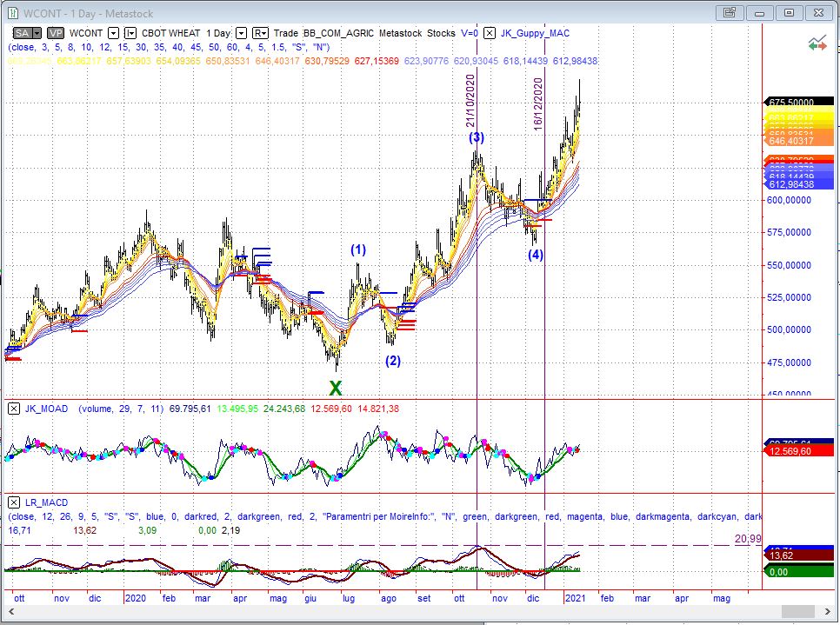Click the 16/12/2020 vertical line label

pyautogui.click(x=538, y=104)
